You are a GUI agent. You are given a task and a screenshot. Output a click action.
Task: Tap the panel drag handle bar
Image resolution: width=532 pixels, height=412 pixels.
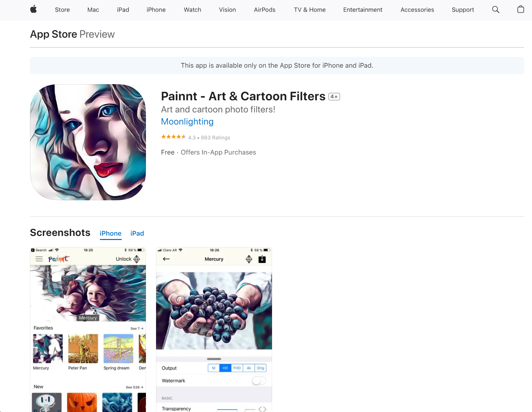point(214,359)
